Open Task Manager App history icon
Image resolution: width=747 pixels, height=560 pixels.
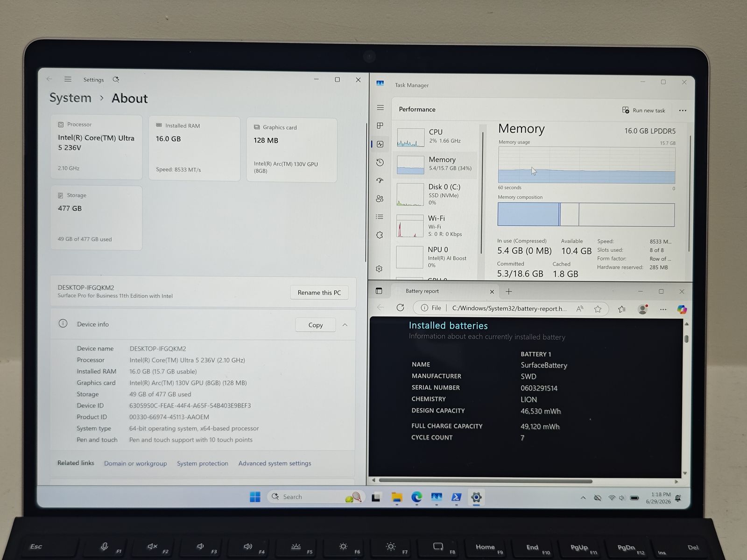click(380, 162)
